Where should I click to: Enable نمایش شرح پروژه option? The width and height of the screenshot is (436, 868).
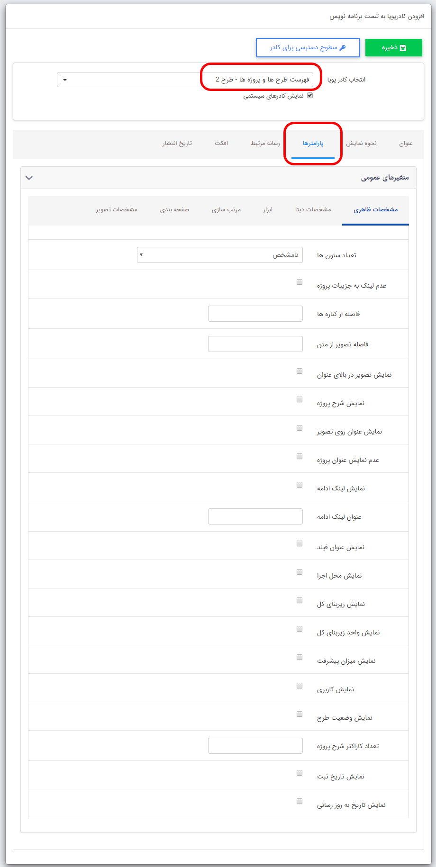pyautogui.click(x=299, y=399)
